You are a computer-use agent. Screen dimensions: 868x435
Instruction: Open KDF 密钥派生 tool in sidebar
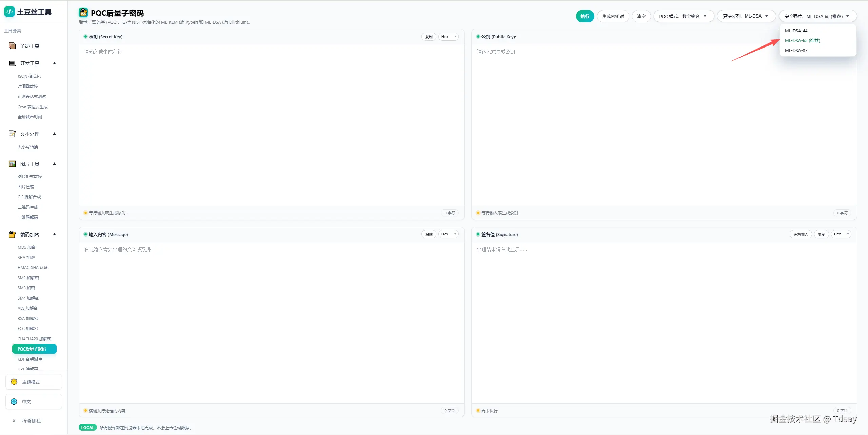30,359
